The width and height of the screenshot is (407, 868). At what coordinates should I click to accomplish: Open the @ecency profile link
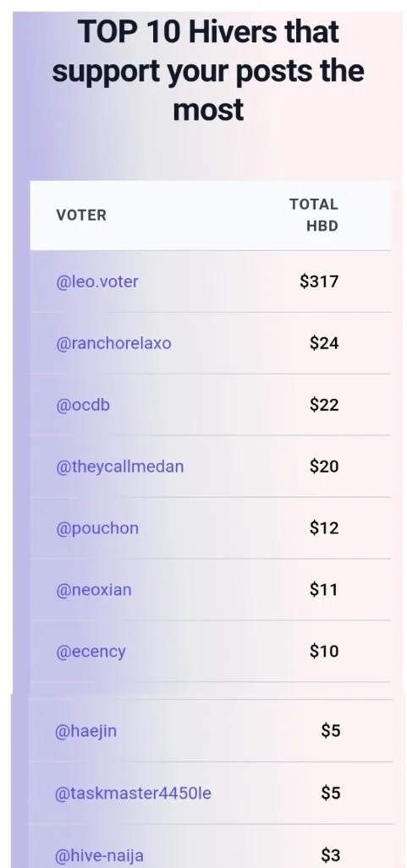tap(91, 652)
